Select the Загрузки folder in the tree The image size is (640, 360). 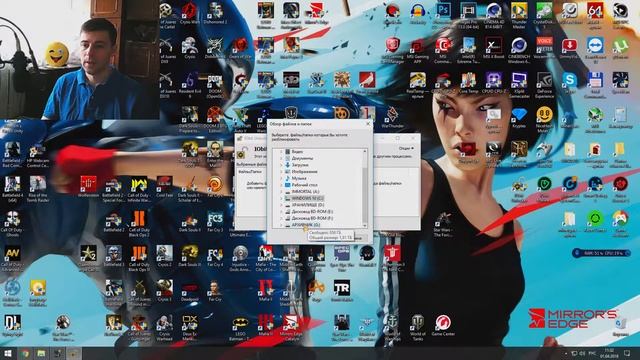click(300, 165)
